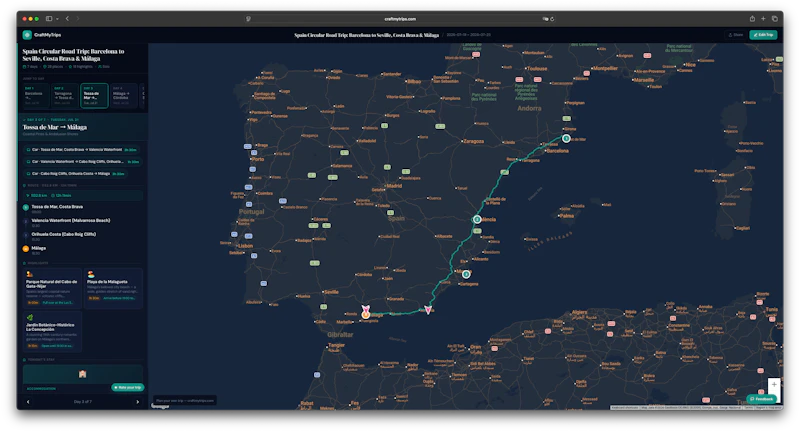Image resolution: width=800 pixels, height=432 pixels.
Task: Open Parque Natural del Cabo de Gata-Níjar card
Action: click(x=52, y=288)
